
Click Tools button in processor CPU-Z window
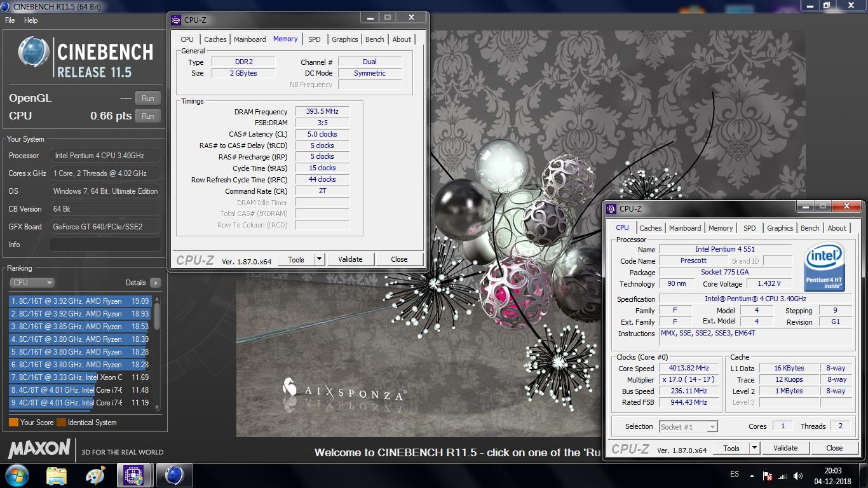[x=731, y=448]
